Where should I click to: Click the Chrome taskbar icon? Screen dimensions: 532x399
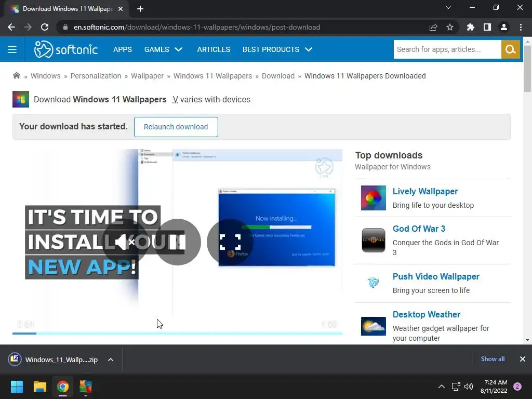63,387
